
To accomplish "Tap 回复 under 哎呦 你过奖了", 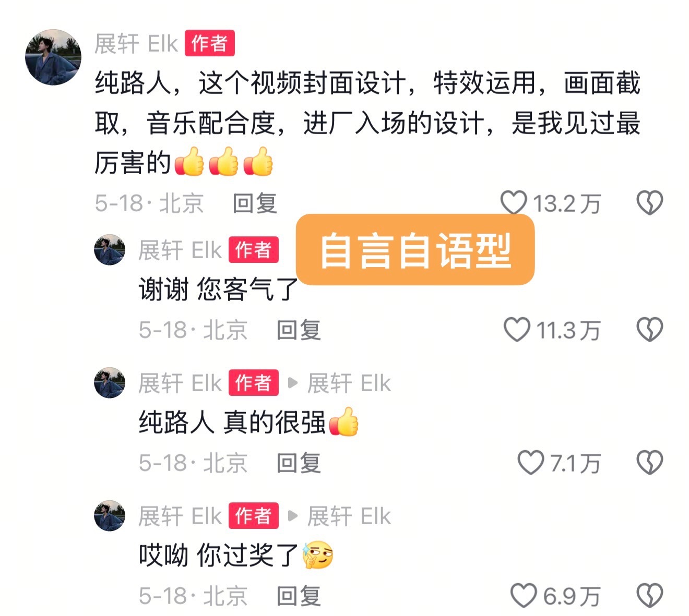I will tap(299, 596).
